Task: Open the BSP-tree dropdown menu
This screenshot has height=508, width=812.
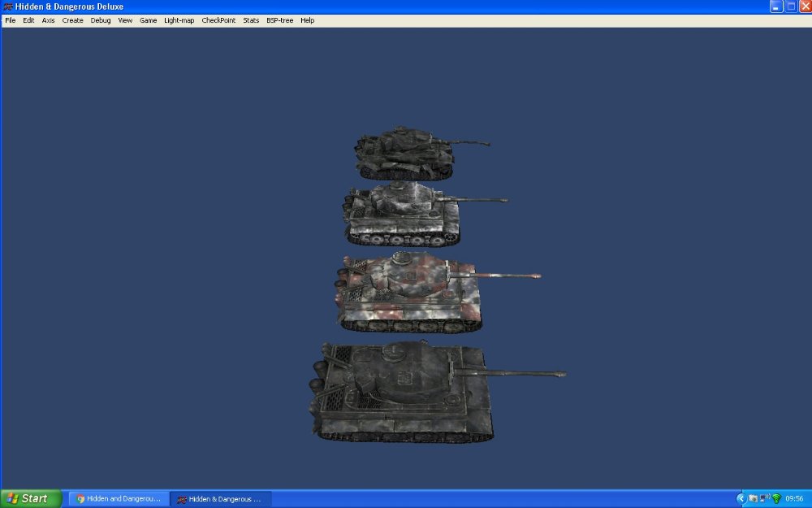Action: click(x=279, y=20)
